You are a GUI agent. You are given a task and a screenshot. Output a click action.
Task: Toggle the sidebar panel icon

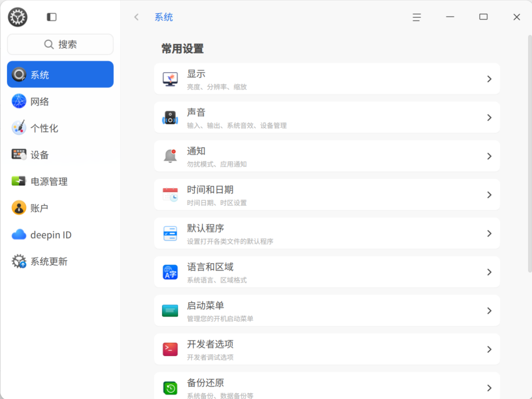[x=52, y=17]
